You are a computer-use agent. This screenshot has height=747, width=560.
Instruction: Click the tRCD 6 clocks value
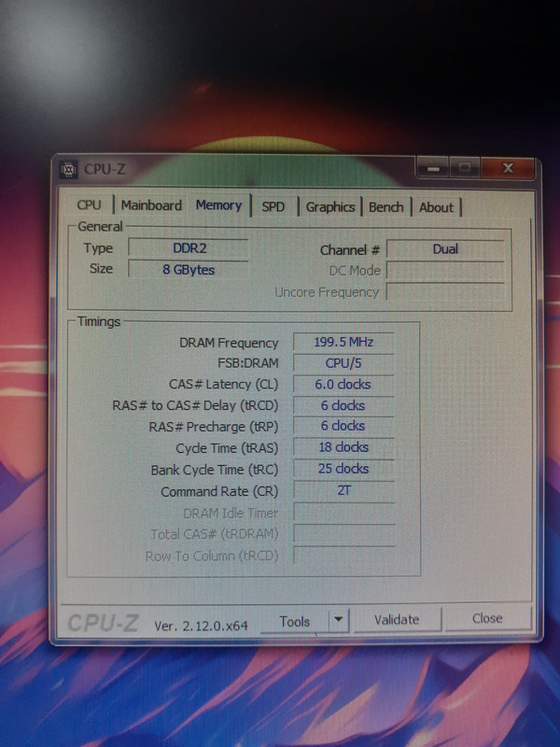point(343,405)
